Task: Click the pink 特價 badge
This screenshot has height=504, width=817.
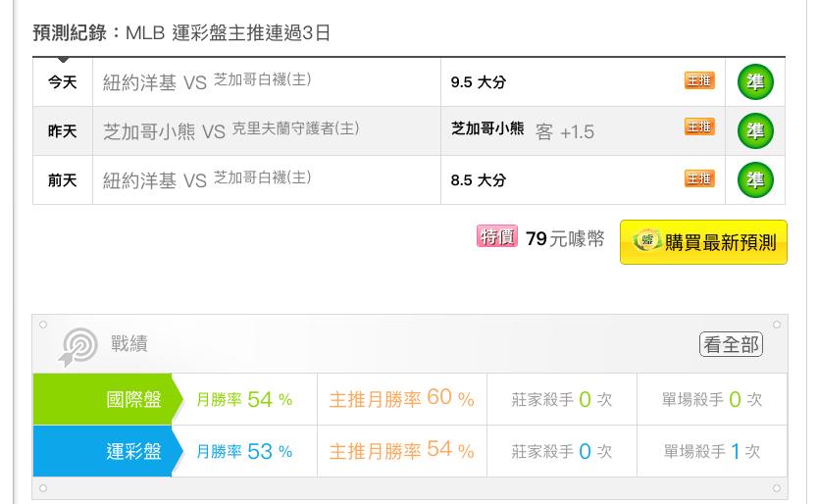Action: tap(496, 237)
